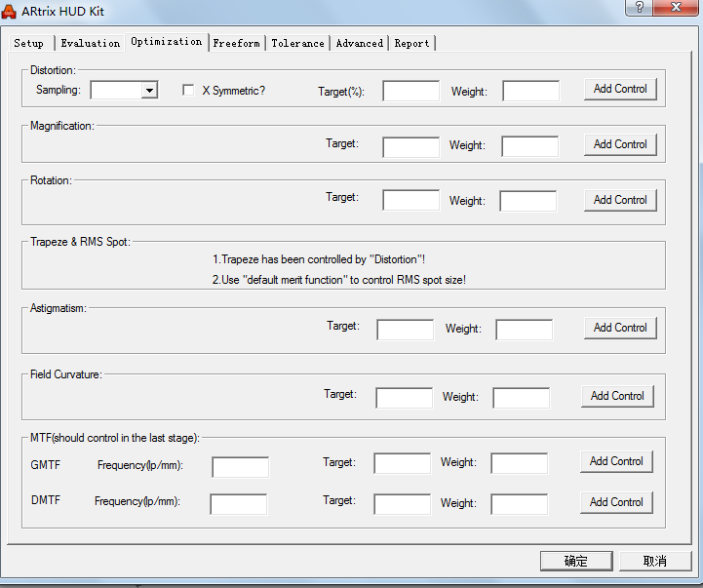Click the Distortion Weight field

point(530,91)
